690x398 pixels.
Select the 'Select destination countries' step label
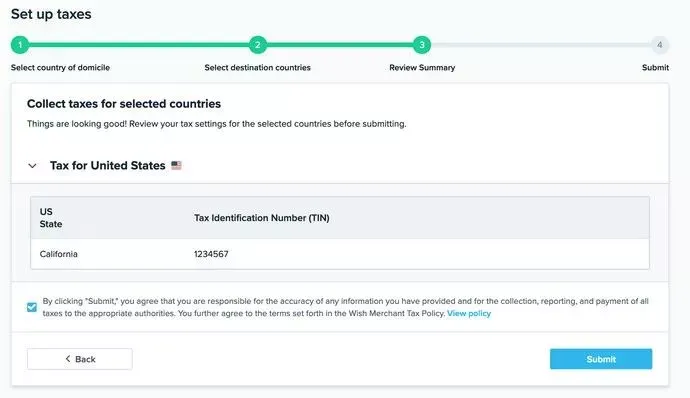coord(257,67)
